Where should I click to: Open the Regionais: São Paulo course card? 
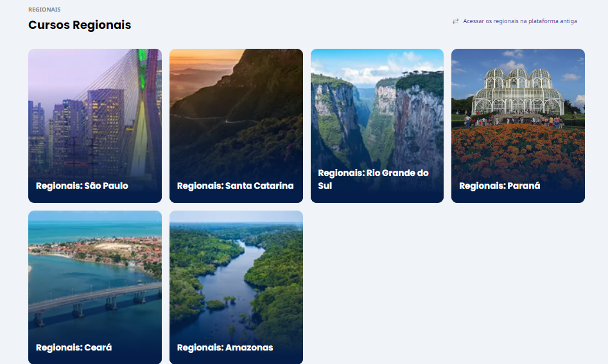pos(95,126)
